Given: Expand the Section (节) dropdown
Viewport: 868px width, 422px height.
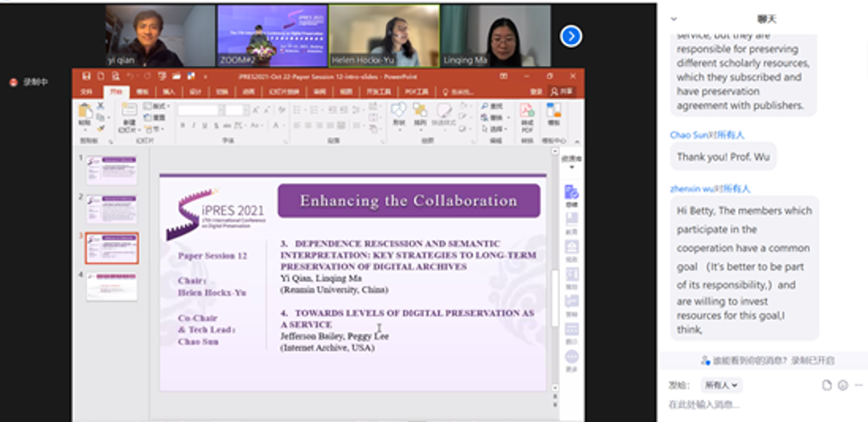Looking at the screenshot, I should click(154, 129).
